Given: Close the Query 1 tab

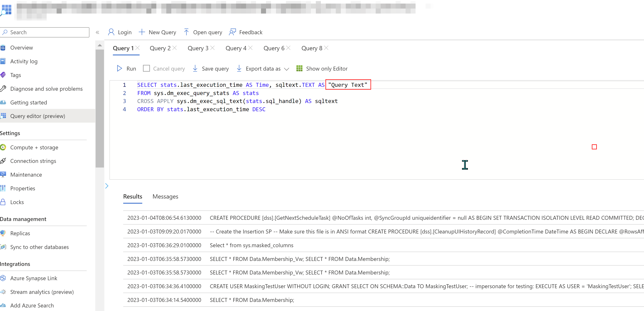Looking at the screenshot, I should tap(137, 48).
